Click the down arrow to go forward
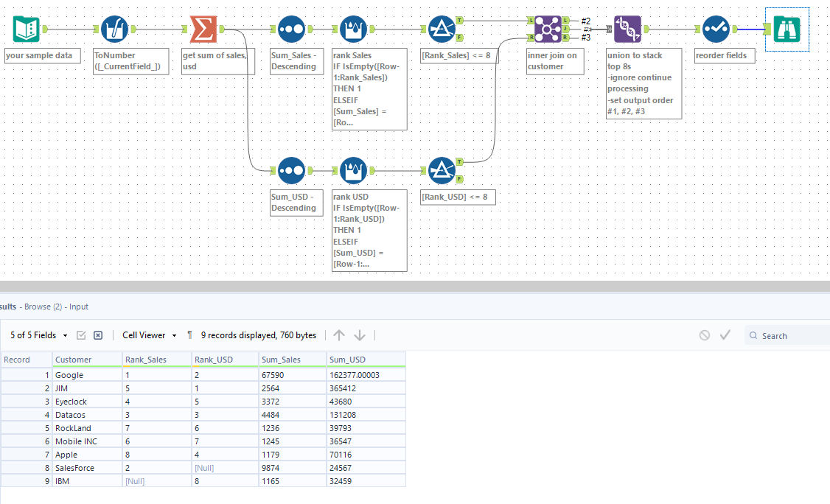This screenshot has height=504, width=830. click(x=359, y=335)
